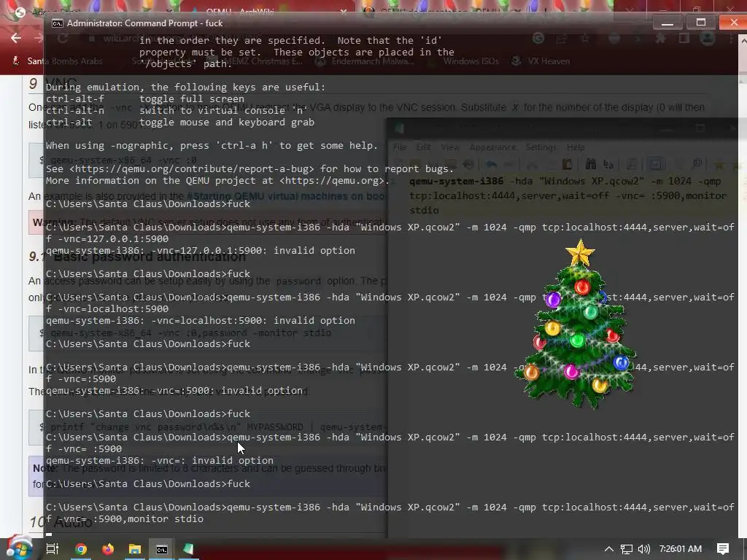This screenshot has height=560, width=747.
Task: Open the Start menu with Santa hat
Action: click(19, 548)
